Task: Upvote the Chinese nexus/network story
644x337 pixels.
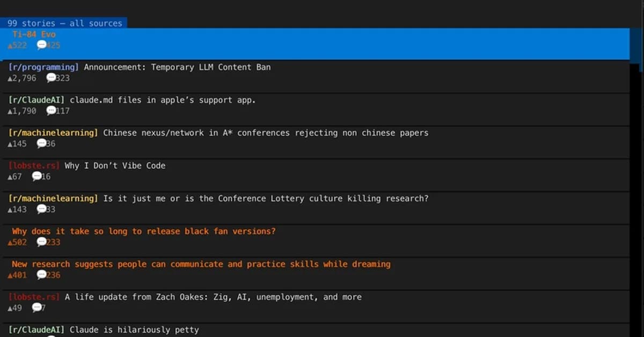Action: point(10,144)
